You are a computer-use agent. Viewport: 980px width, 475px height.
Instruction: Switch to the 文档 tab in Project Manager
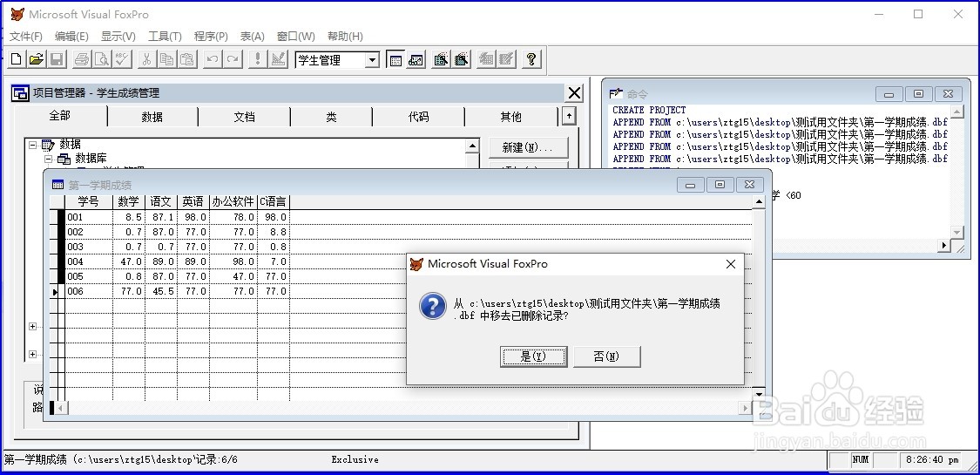pos(245,117)
